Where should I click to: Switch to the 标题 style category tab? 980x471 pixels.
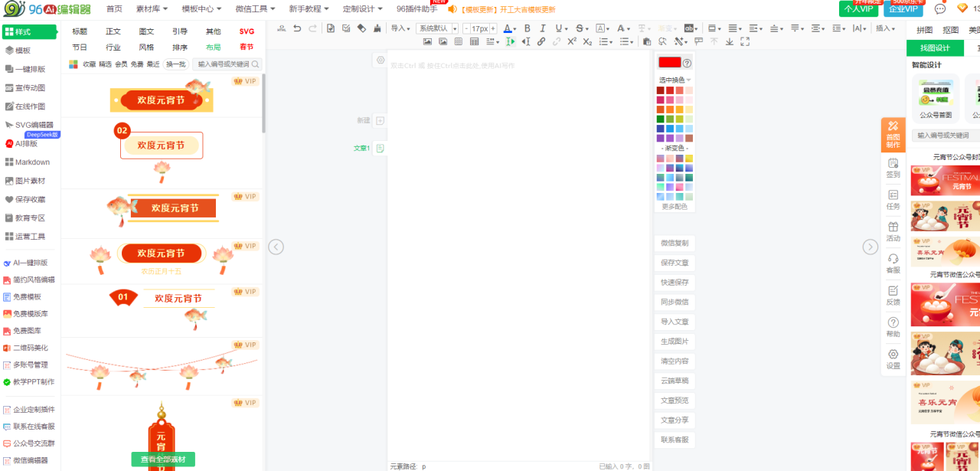pos(80,31)
